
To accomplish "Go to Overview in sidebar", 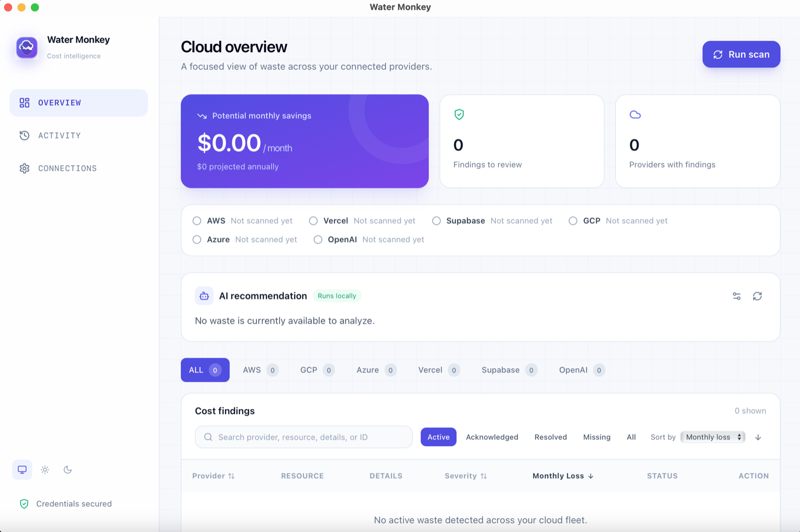I will click(78, 102).
